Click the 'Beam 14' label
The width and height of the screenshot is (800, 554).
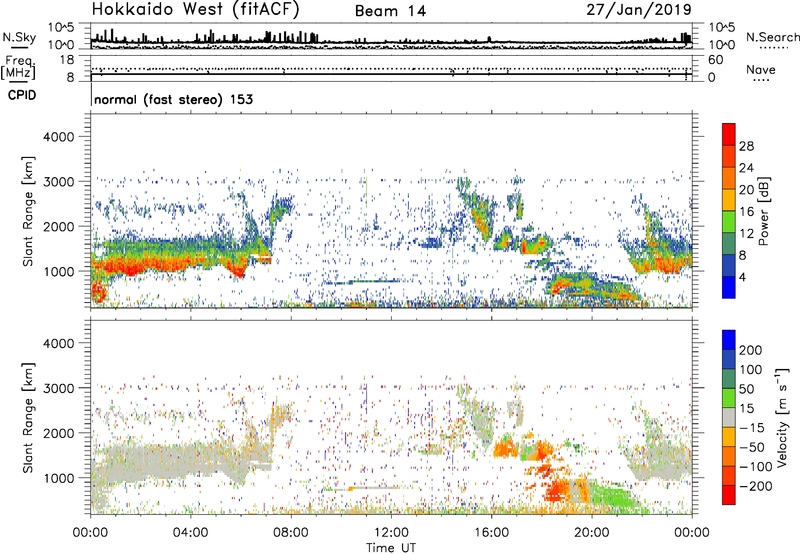390,11
